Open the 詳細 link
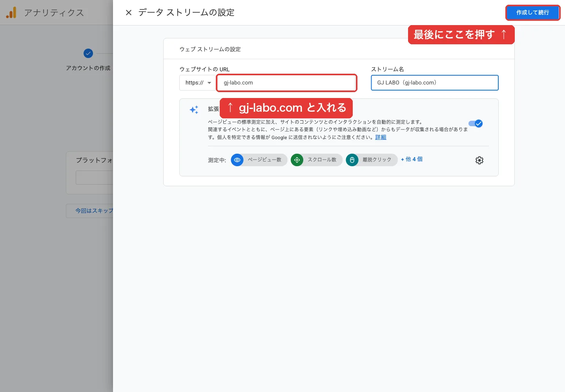The image size is (565, 392). tap(381, 137)
